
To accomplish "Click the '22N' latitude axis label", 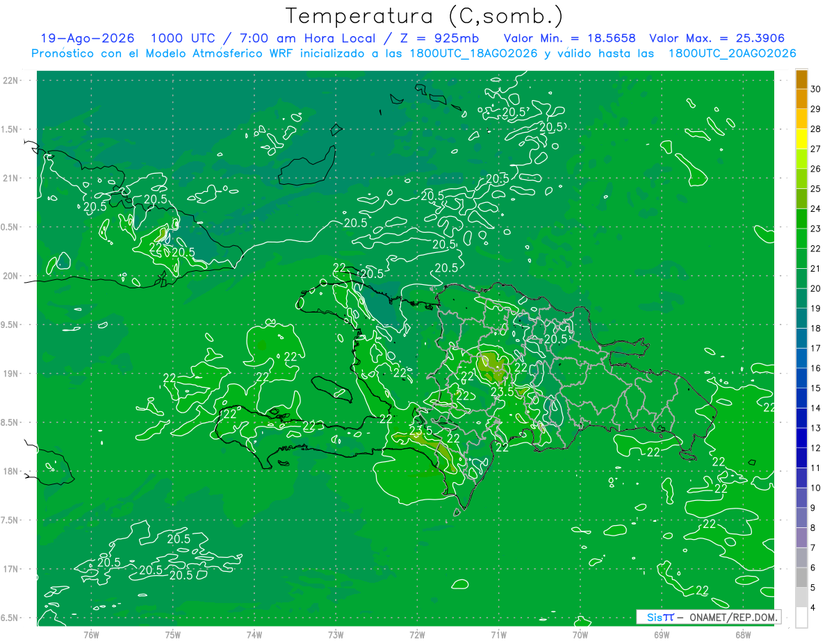I will pyautogui.click(x=10, y=81).
